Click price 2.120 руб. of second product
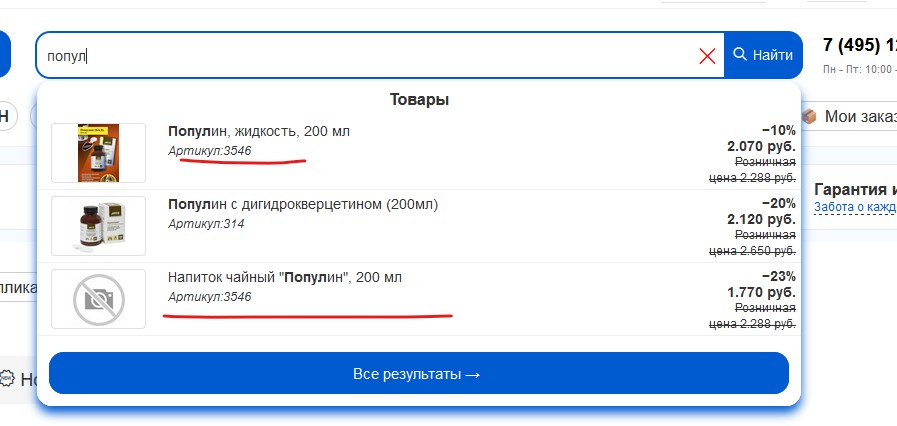 click(x=761, y=220)
